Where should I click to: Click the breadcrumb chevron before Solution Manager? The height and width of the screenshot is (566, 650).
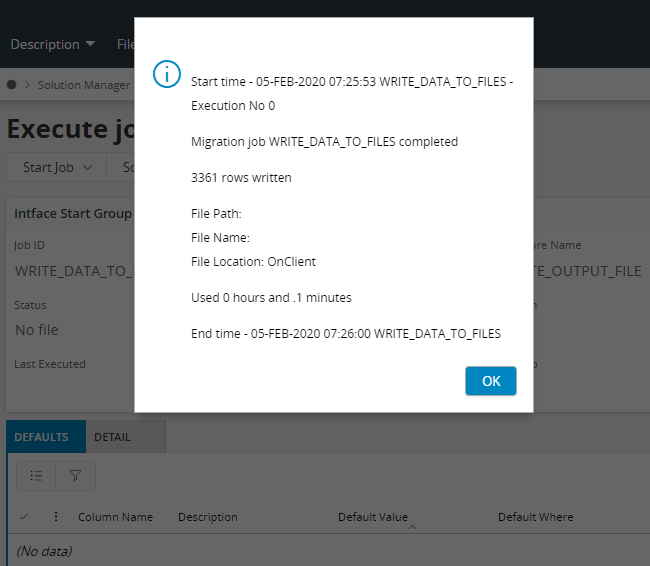[x=27, y=85]
